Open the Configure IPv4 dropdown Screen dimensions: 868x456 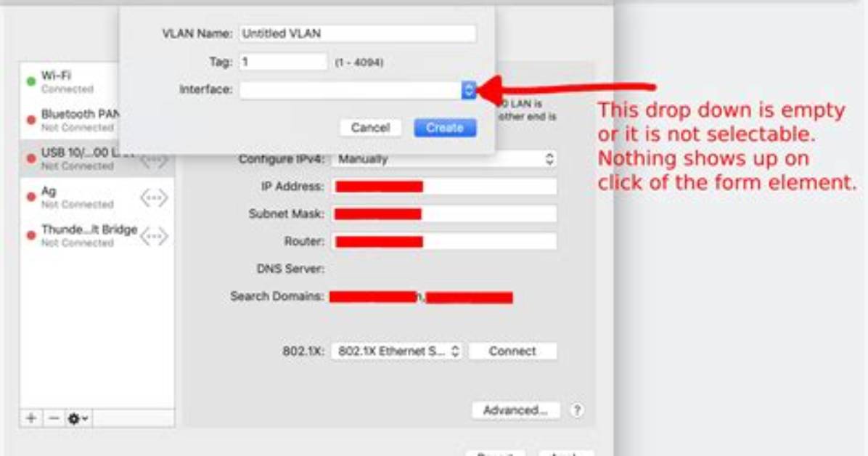click(x=444, y=159)
